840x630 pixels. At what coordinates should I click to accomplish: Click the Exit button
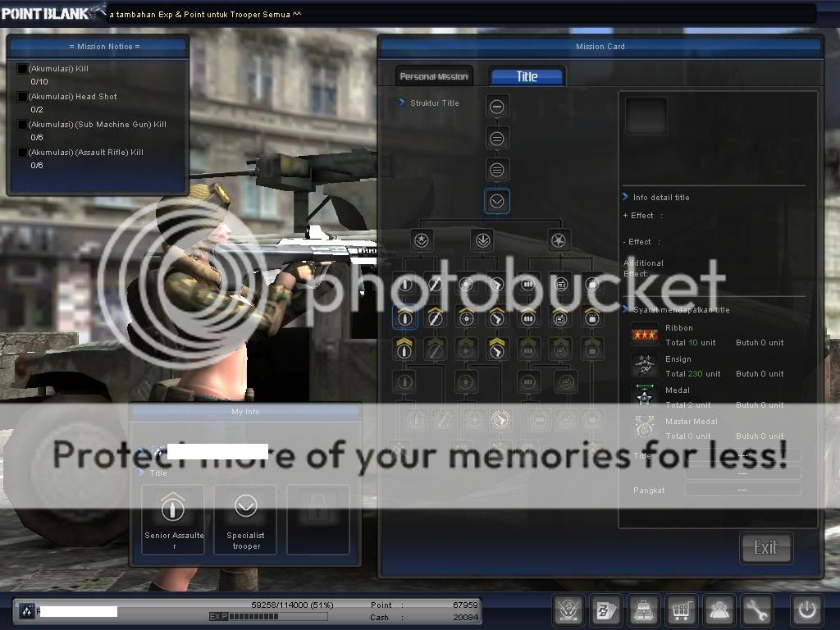click(765, 547)
